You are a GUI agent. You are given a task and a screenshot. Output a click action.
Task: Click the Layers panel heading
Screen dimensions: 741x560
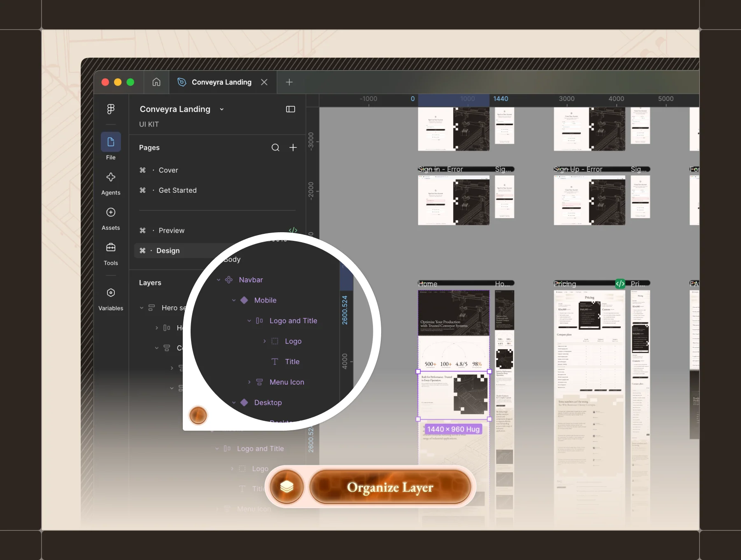pos(150,283)
